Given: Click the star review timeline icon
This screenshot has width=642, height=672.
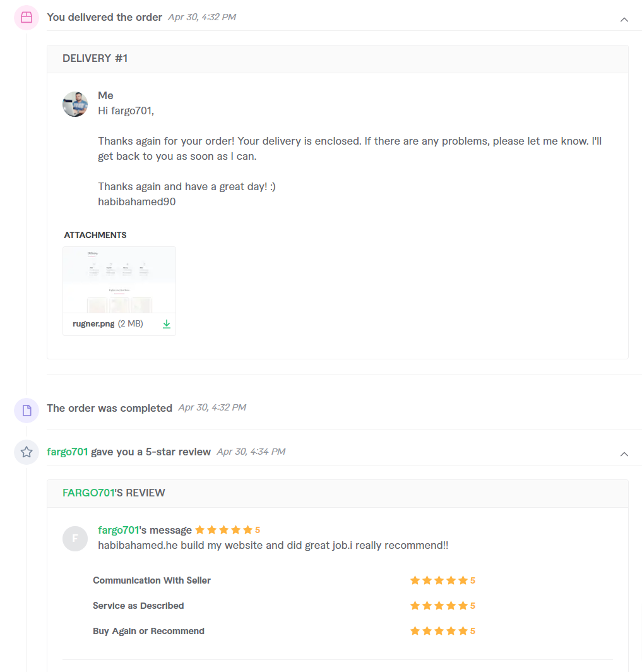Looking at the screenshot, I should (27, 452).
